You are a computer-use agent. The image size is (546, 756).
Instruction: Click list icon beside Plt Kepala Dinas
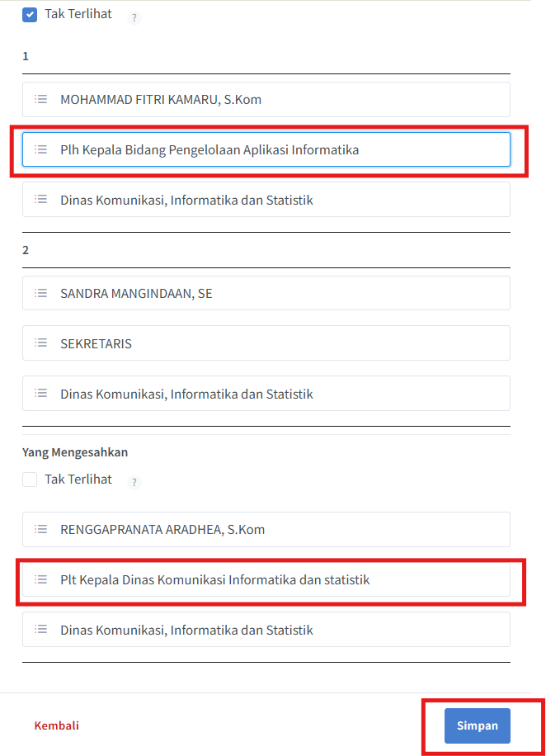(40, 579)
